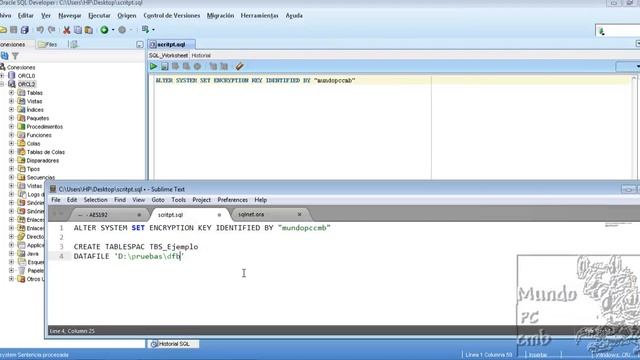The height and width of the screenshot is (360, 640).
Task: Open the Selection menu in Sublime Text
Action: point(96,200)
